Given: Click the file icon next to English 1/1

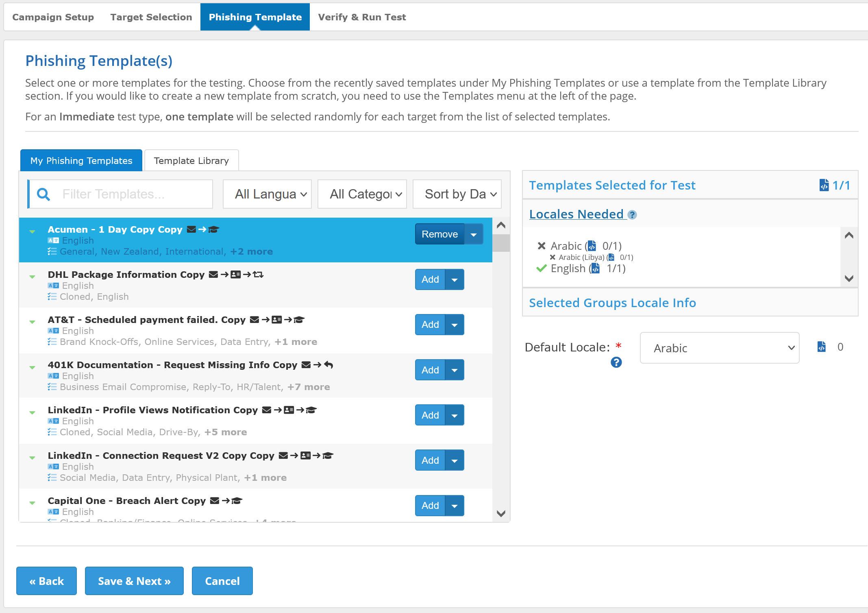Looking at the screenshot, I should point(596,268).
